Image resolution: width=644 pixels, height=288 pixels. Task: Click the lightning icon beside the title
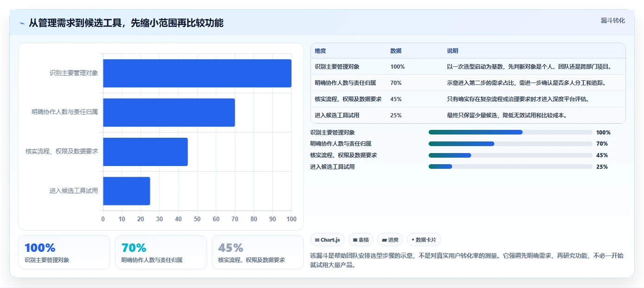22,23
